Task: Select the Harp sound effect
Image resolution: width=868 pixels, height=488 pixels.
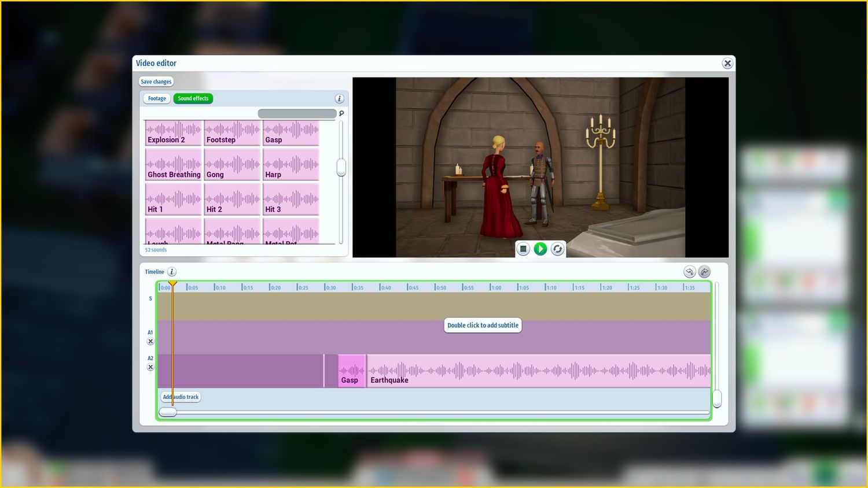Action: [x=291, y=165]
